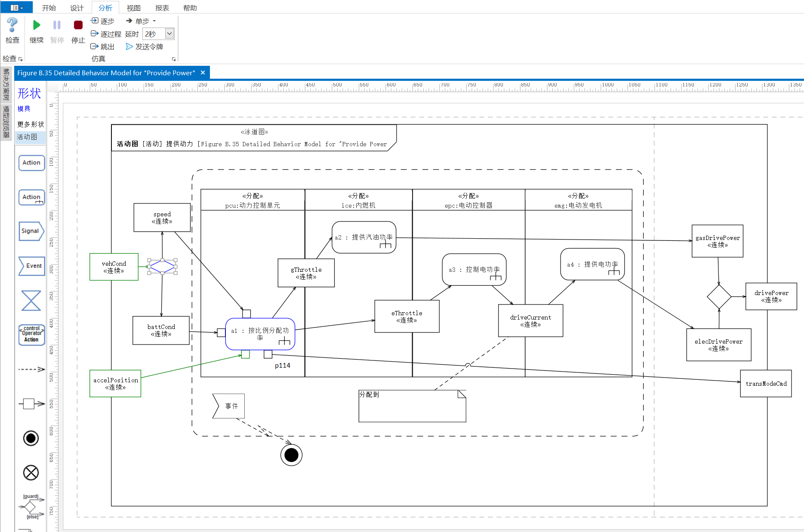The height and width of the screenshot is (532, 804).
Task: Switch to the Report (报表) ribbon tab
Action: (x=162, y=8)
